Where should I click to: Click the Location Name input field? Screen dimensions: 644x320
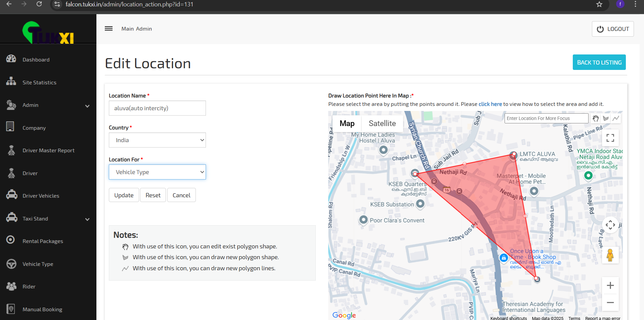click(x=157, y=108)
